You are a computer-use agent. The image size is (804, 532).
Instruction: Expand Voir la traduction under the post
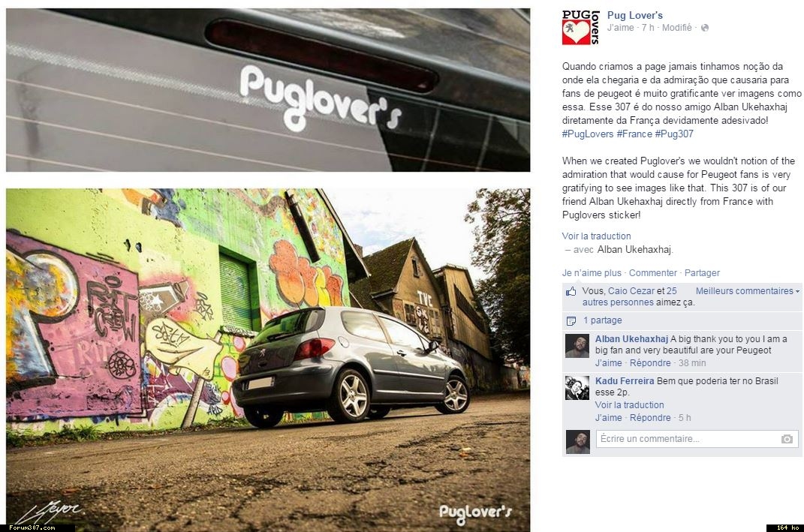[596, 236]
